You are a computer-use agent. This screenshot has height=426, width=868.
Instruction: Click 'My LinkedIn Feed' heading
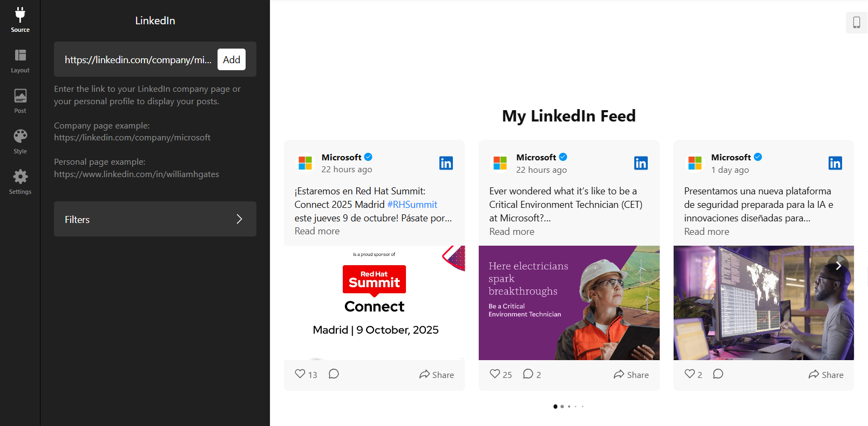(569, 116)
